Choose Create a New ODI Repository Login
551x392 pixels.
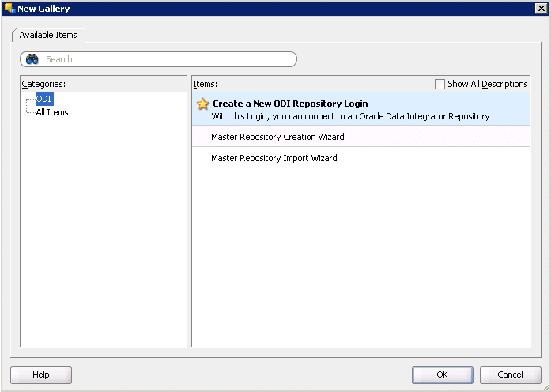361,109
